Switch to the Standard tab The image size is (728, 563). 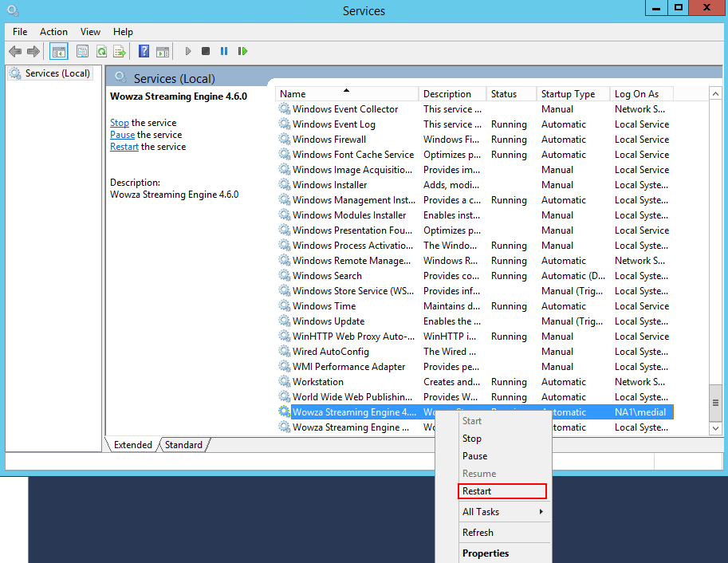click(184, 444)
